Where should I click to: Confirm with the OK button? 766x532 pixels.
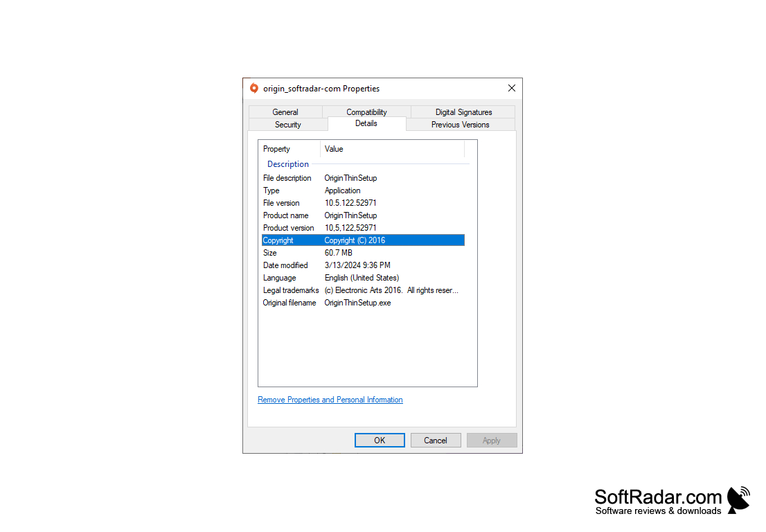380,440
